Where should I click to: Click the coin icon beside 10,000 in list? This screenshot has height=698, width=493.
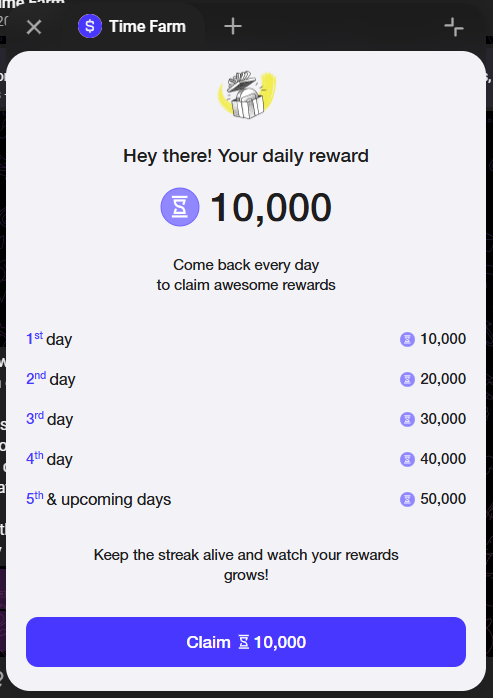[x=407, y=339]
